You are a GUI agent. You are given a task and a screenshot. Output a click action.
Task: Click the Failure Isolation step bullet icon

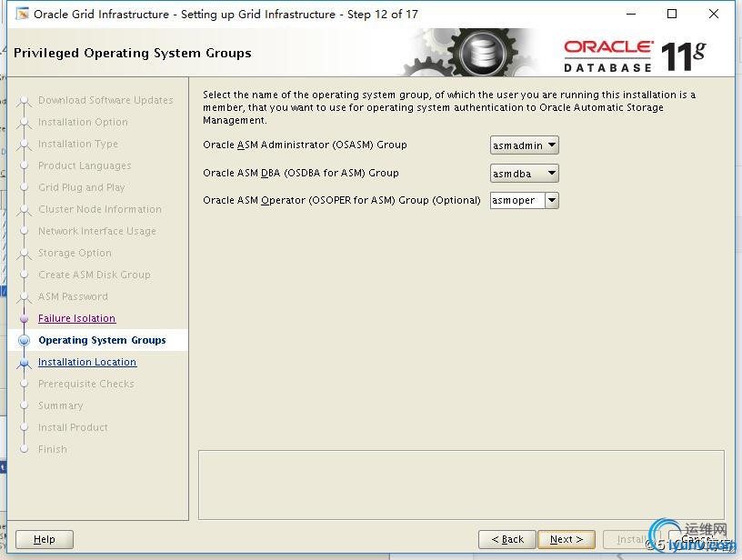tap(25, 319)
